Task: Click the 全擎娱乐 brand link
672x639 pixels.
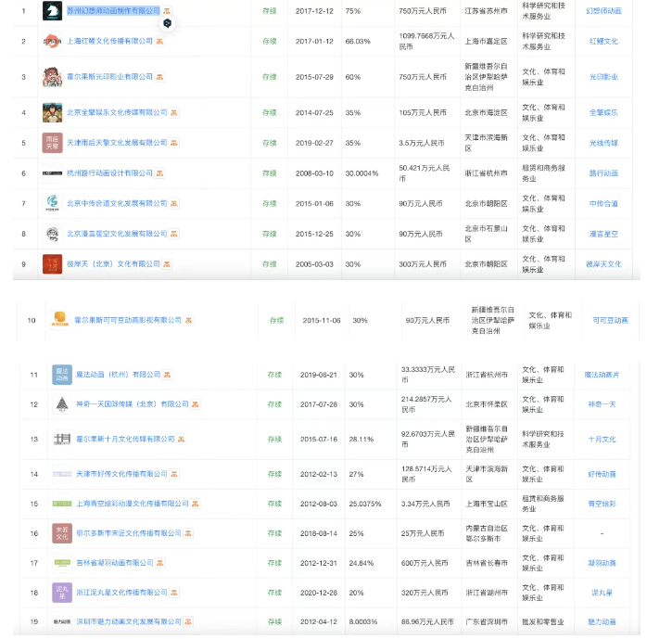Action: click(x=603, y=112)
